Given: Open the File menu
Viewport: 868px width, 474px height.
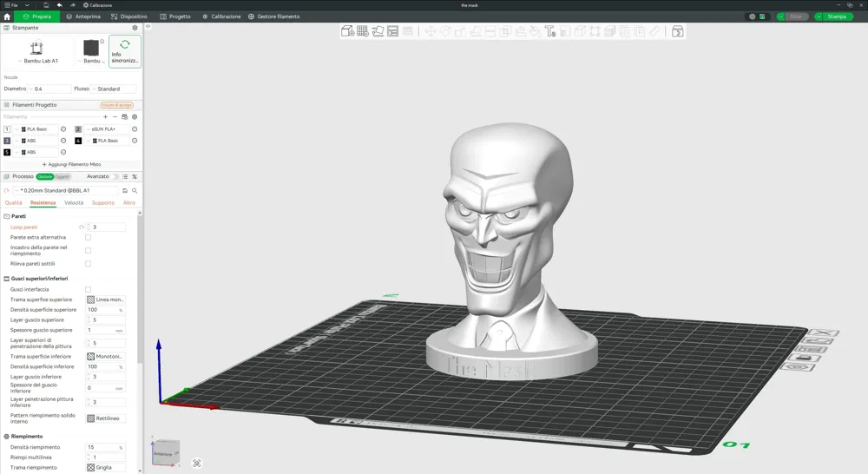Looking at the screenshot, I should (x=11, y=5).
